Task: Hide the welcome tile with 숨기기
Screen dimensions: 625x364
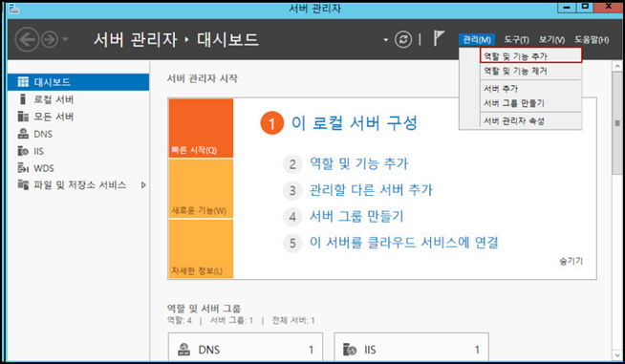Action: (x=571, y=261)
